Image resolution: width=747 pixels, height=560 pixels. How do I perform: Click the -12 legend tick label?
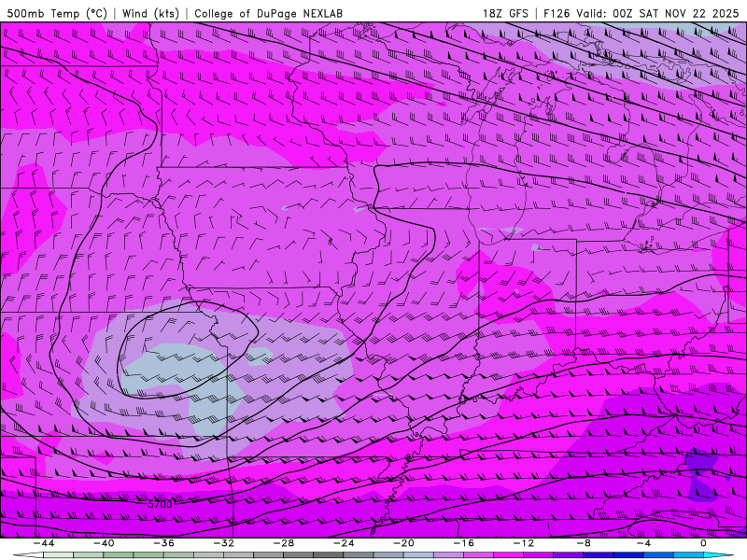coord(524,543)
